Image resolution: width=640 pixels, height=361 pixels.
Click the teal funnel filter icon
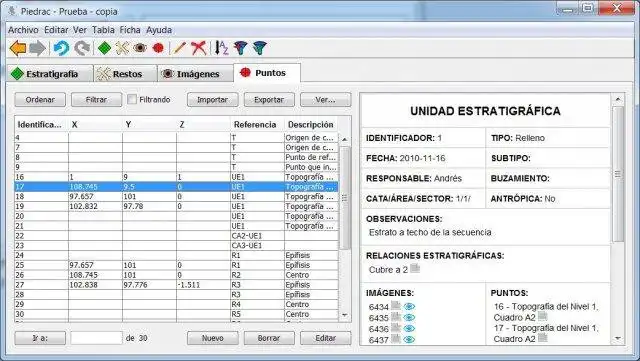tap(259, 48)
